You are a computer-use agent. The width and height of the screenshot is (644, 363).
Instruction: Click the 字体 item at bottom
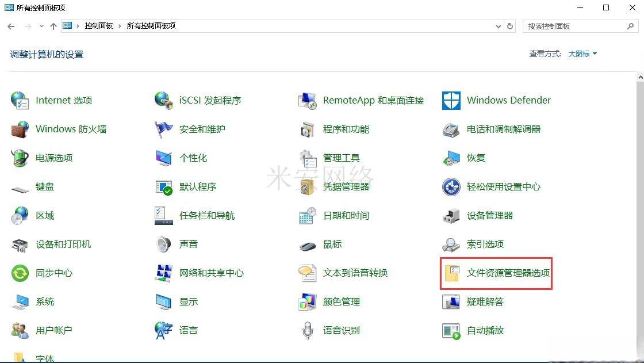pyautogui.click(x=33, y=358)
